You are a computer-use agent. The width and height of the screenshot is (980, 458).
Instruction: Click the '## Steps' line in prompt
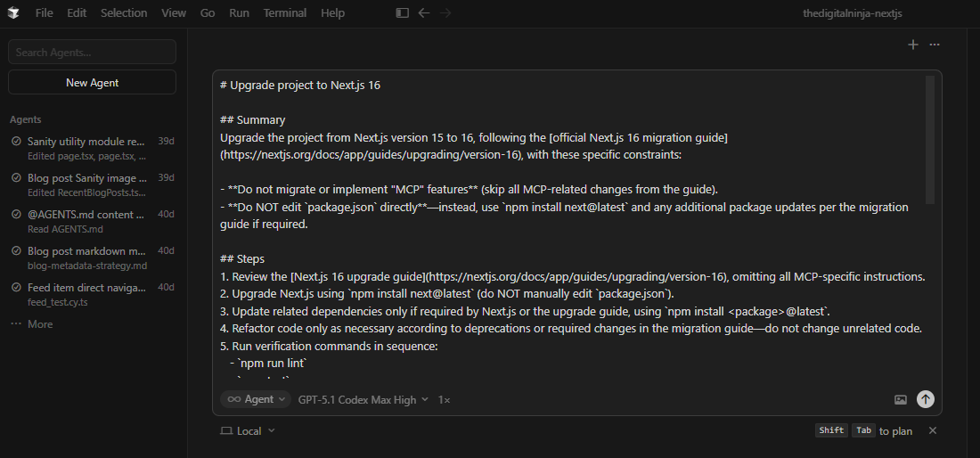241,258
